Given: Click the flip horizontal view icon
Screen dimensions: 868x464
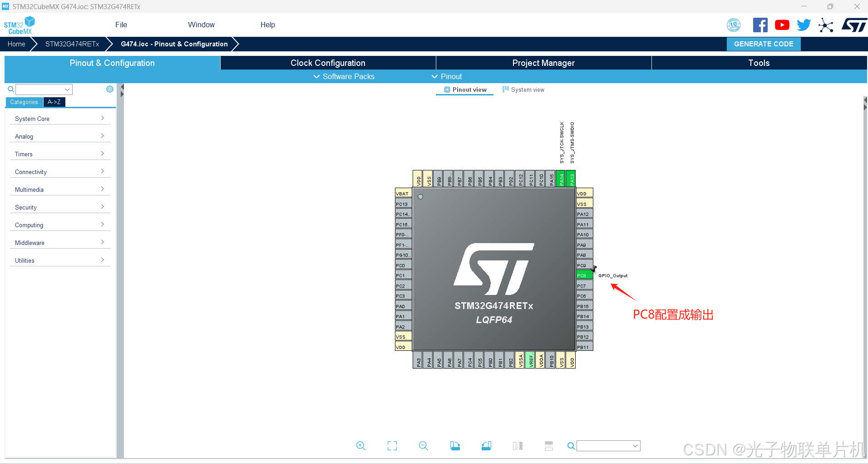Looking at the screenshot, I should (x=518, y=446).
